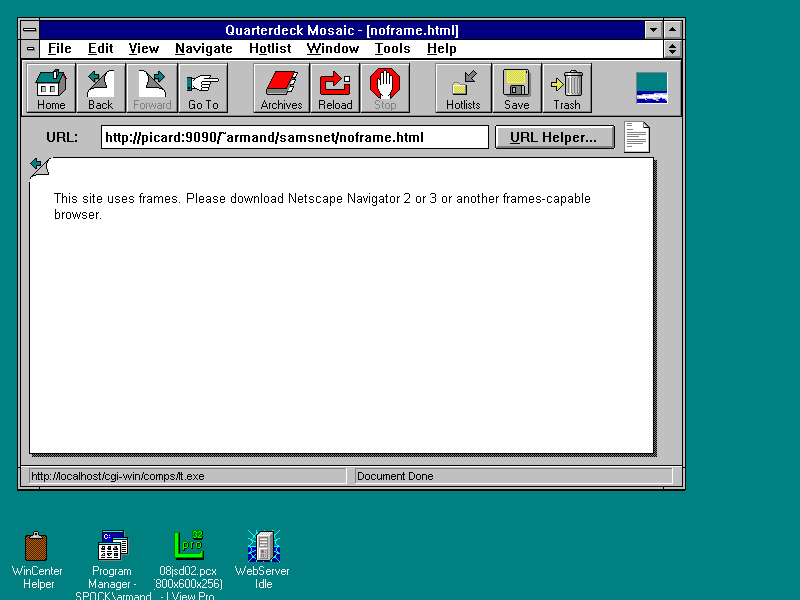Image resolution: width=800 pixels, height=600 pixels.
Task: Click into the URL address field
Action: [294, 137]
